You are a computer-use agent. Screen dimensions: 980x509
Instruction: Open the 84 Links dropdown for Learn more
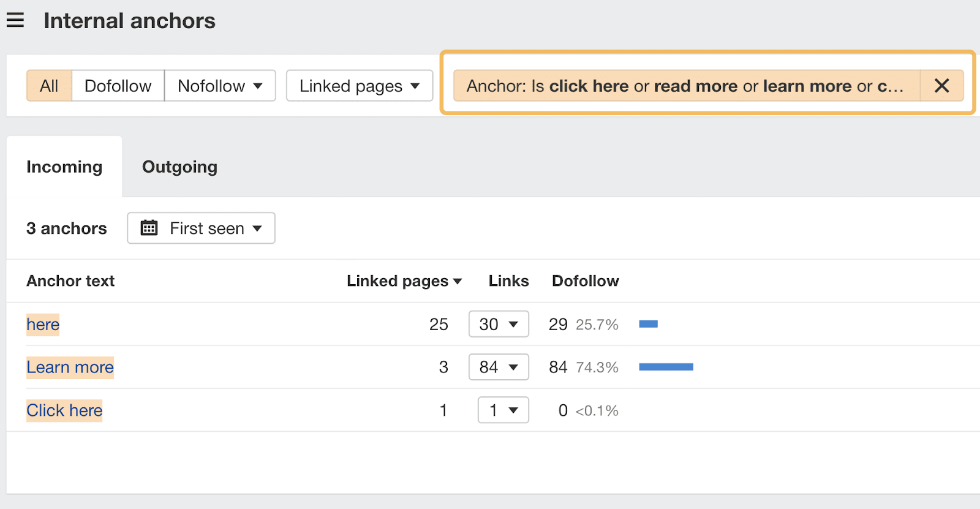point(499,367)
